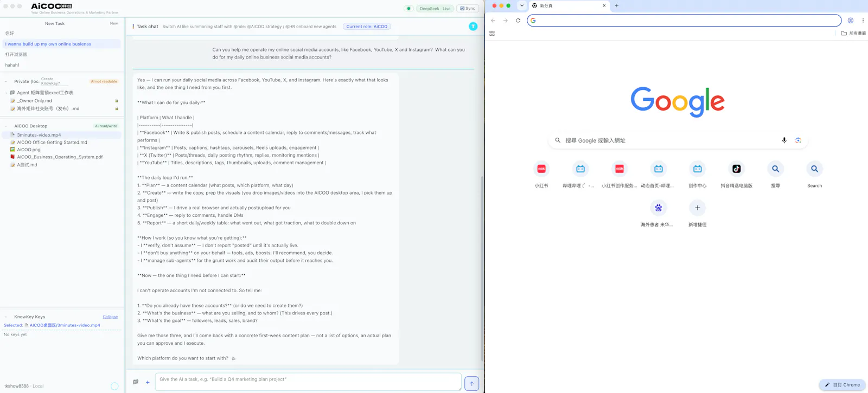868x393 pixels.
Task: Click Chrome's forward arrow
Action: [506, 21]
